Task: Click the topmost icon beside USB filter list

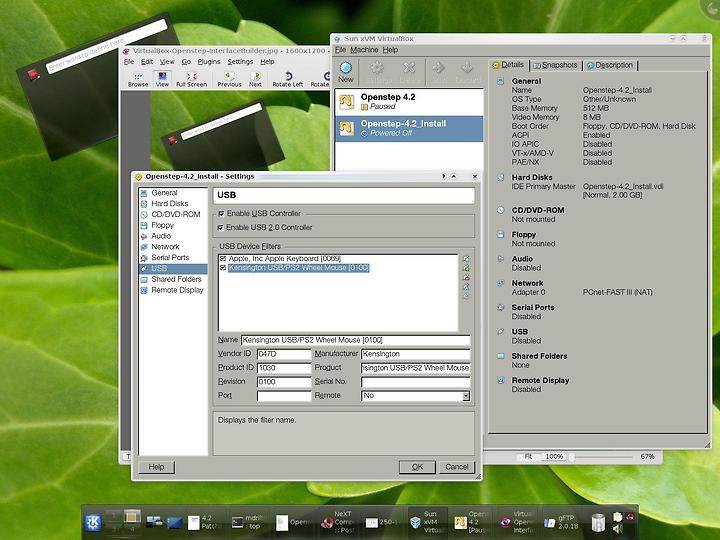Action: [466, 259]
